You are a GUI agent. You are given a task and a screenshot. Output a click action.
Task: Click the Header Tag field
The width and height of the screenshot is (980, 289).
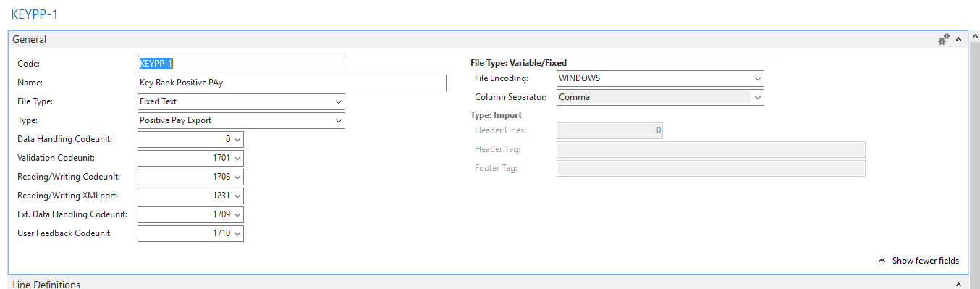coord(711,149)
